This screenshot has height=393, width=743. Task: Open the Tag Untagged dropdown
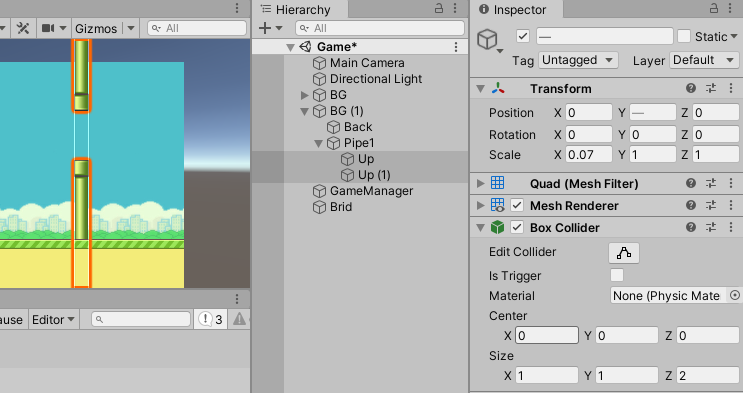point(578,60)
